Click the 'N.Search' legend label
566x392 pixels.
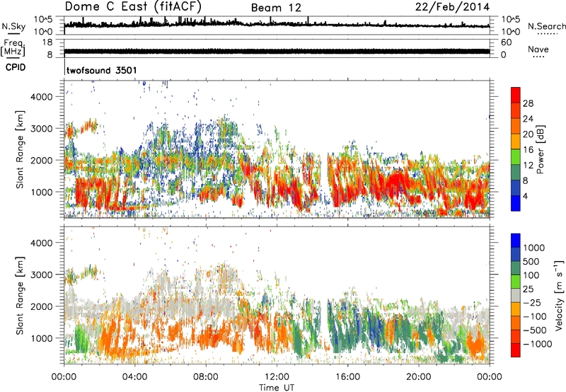click(546, 26)
